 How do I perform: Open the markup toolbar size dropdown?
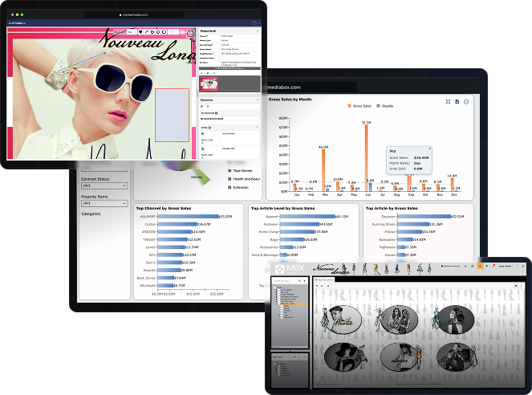pyautogui.click(x=132, y=32)
